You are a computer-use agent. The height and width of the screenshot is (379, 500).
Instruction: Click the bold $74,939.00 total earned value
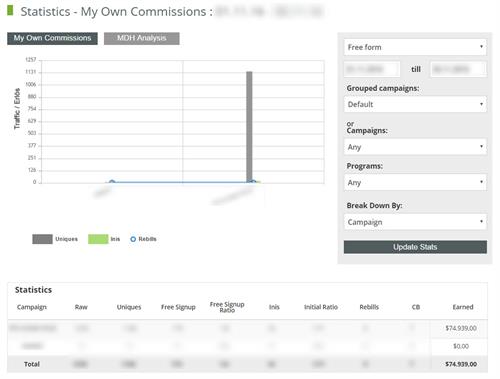point(461,364)
